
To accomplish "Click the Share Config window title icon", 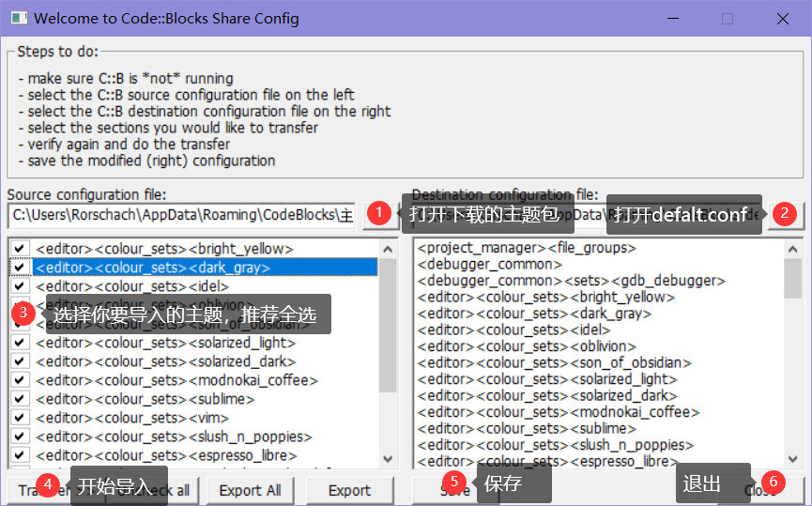I will click(19, 18).
